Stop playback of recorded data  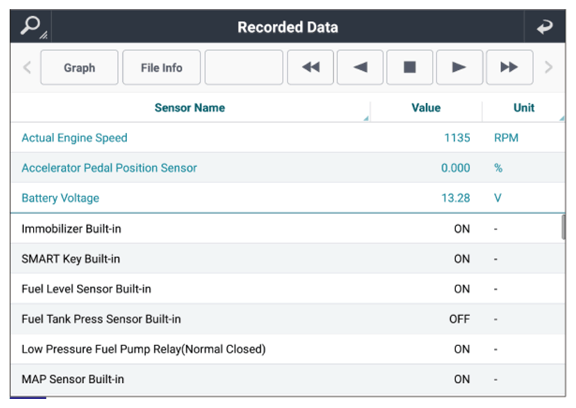point(410,68)
